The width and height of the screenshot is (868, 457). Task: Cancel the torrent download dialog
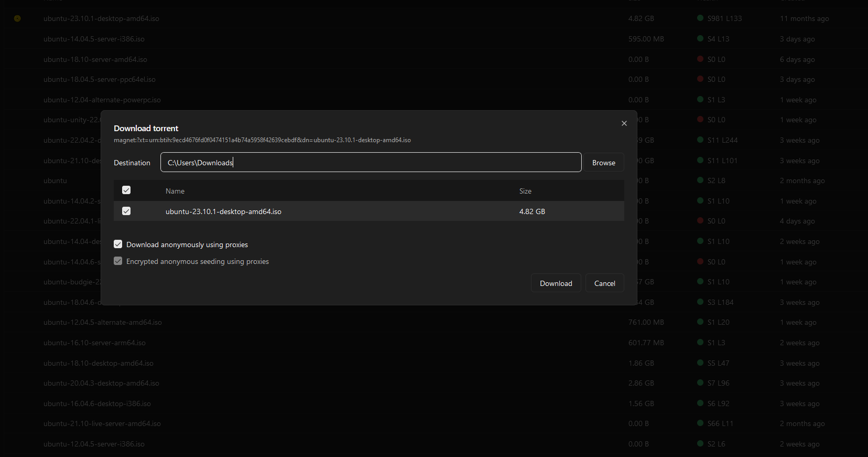(604, 283)
